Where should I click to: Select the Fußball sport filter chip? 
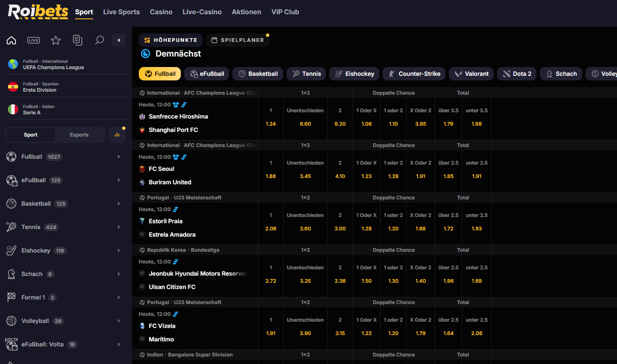coord(160,74)
